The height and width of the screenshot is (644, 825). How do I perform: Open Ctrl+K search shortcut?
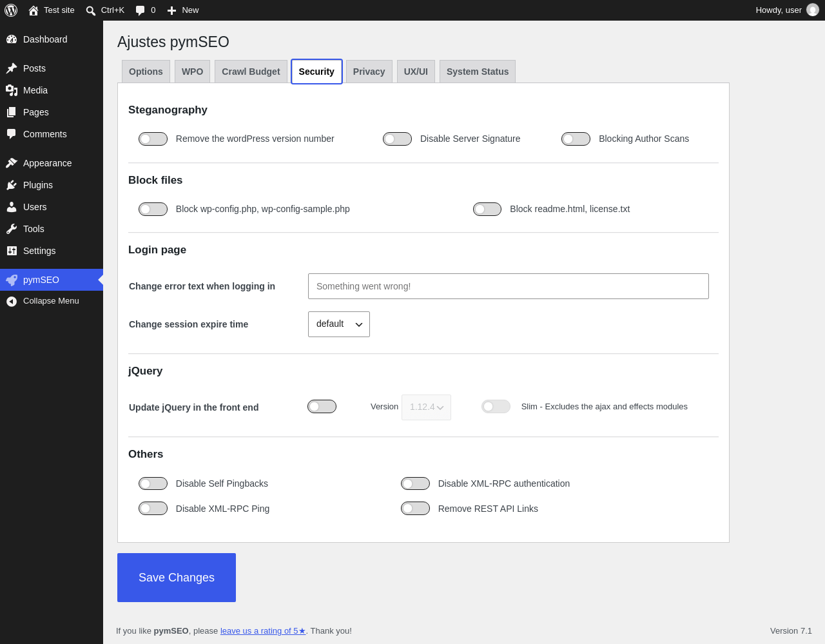tap(105, 10)
